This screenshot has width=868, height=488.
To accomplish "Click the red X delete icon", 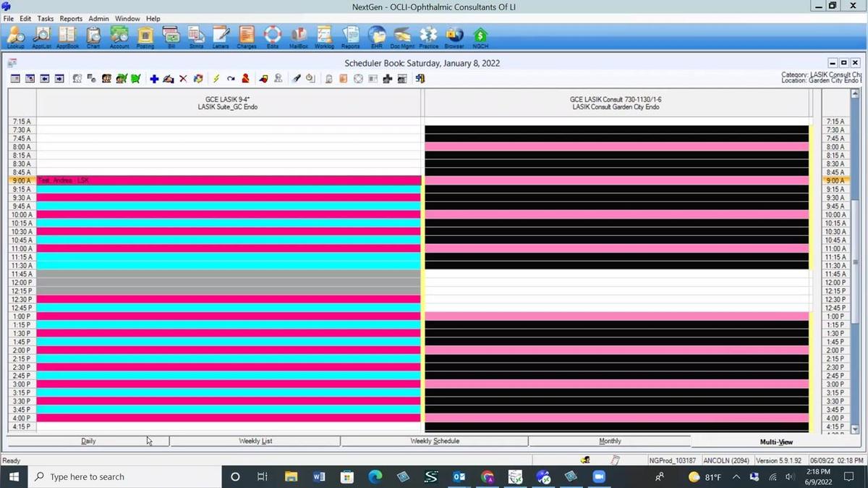I will [x=183, y=79].
